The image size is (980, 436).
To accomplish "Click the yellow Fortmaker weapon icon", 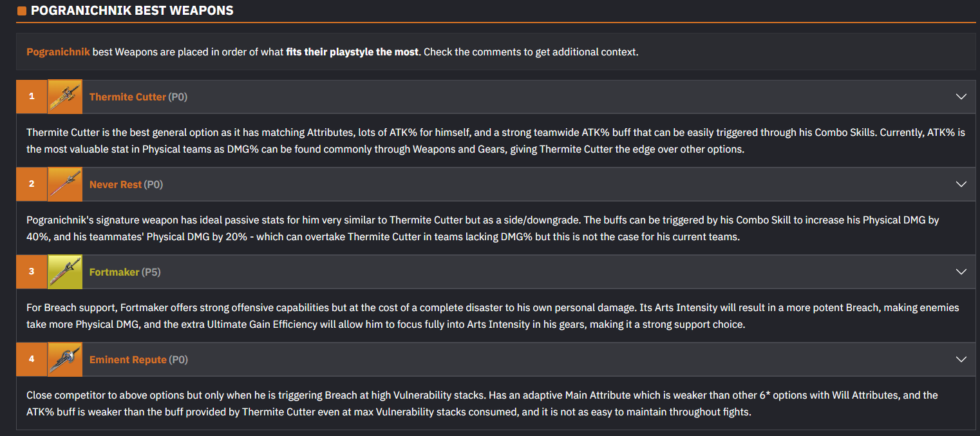I will 65,272.
